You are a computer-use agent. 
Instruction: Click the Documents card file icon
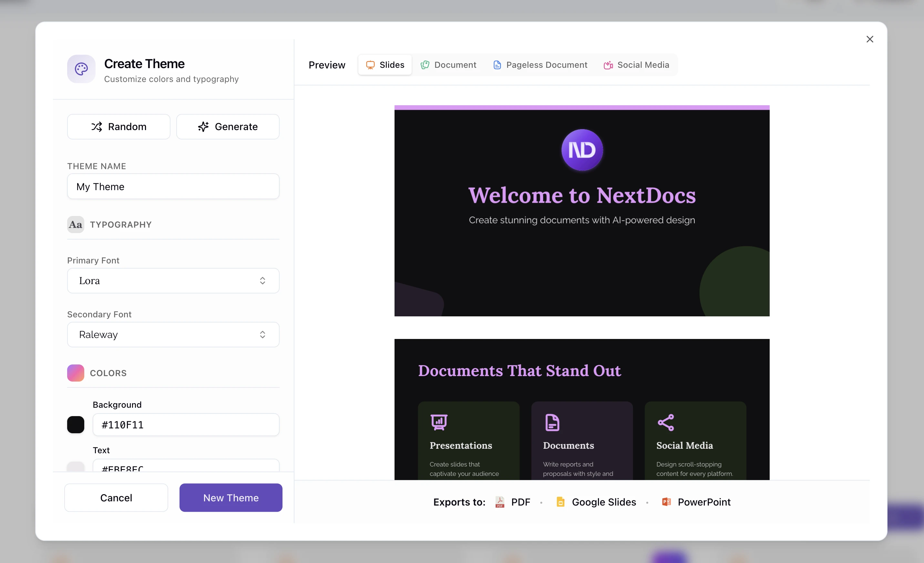point(552,422)
